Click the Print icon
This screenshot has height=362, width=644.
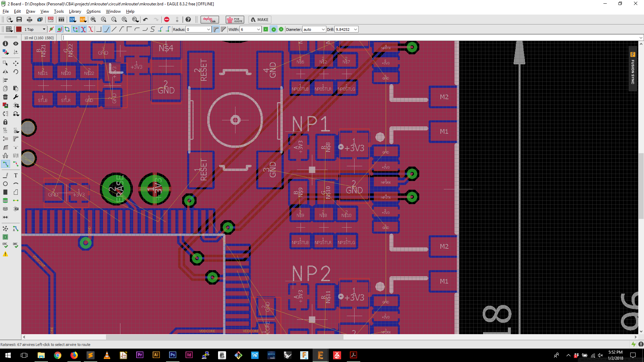click(30, 19)
